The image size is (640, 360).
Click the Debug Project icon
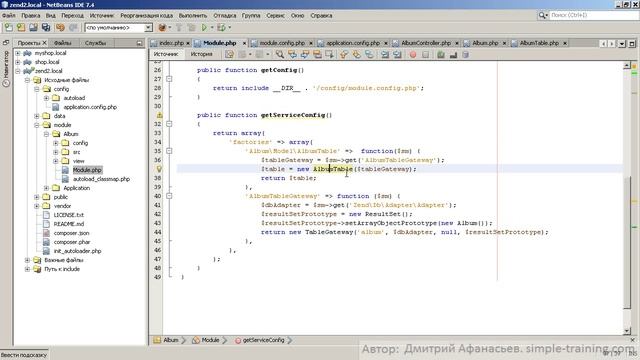pyautogui.click(x=221, y=27)
